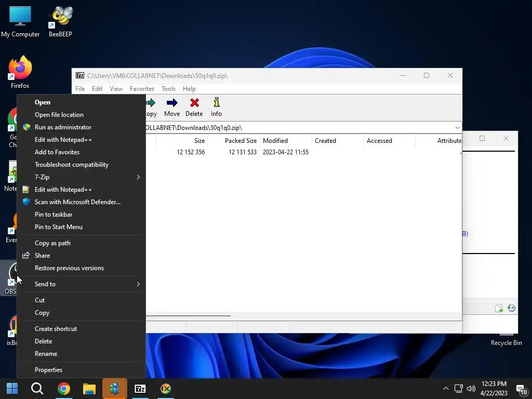Open the Tools menu in 7-Zip
The height and width of the screenshot is (399, 532).
[169, 88]
